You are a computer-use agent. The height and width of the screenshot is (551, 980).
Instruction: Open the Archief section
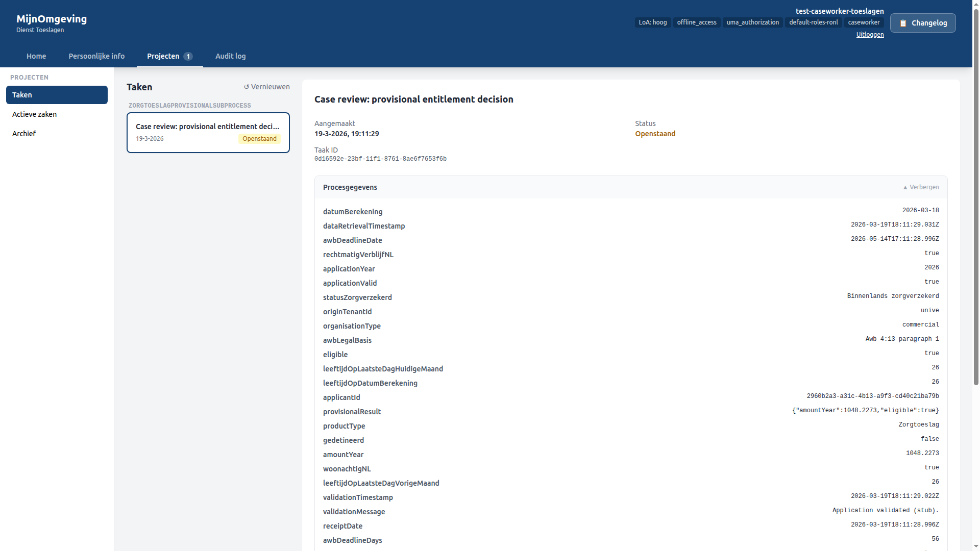(x=24, y=133)
